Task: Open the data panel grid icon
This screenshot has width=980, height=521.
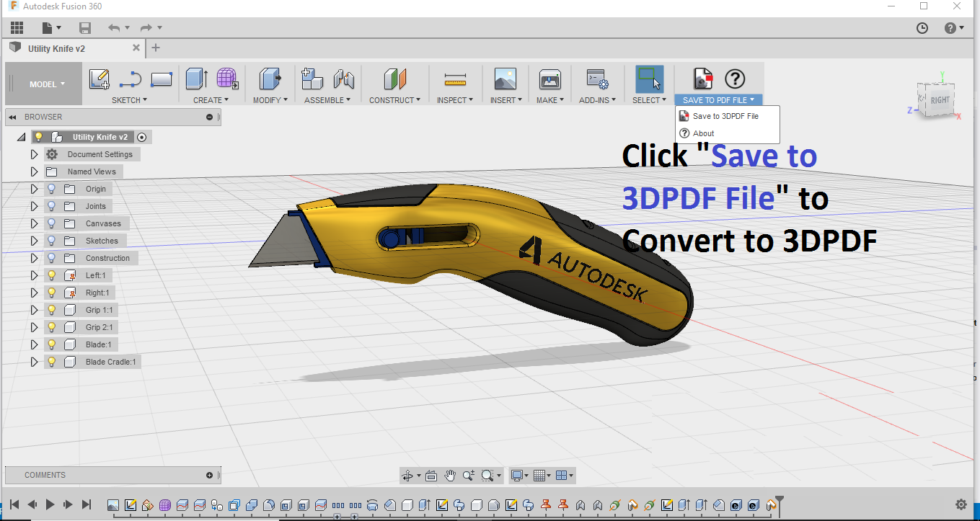Action: pyautogui.click(x=17, y=28)
